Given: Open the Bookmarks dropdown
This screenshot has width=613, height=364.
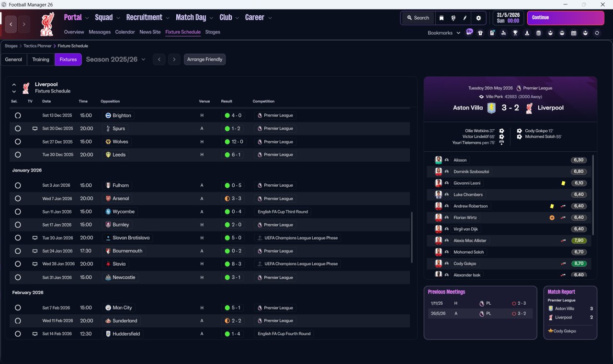Looking at the screenshot, I should click(444, 33).
